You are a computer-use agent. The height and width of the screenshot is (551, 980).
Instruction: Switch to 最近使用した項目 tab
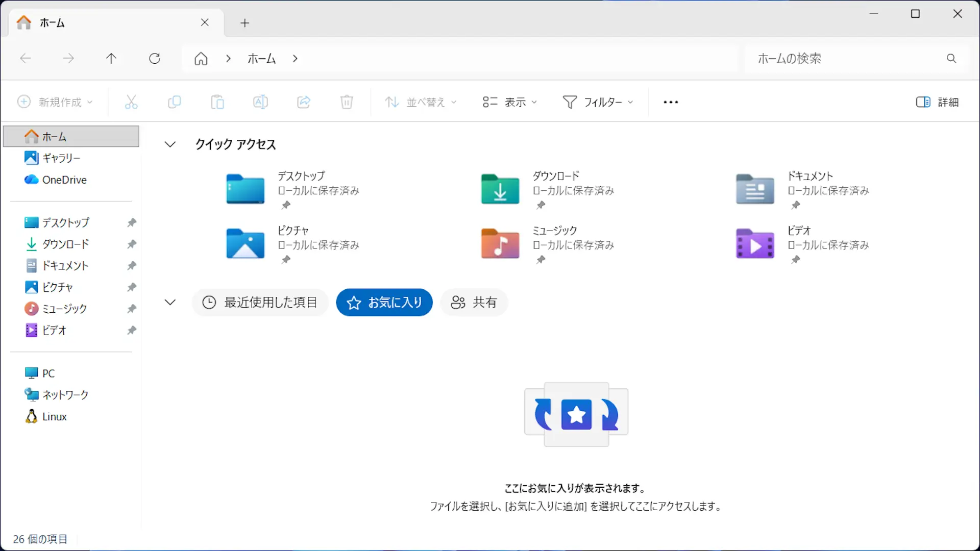260,303
